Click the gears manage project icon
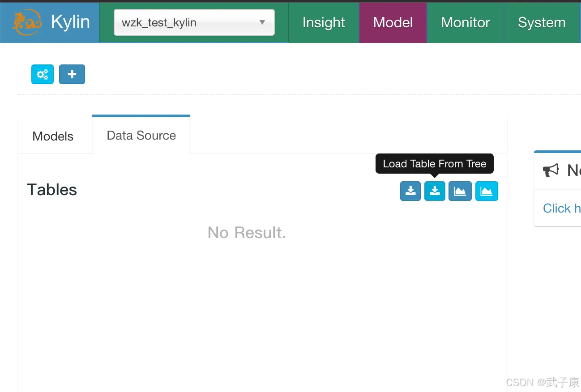581x392 pixels. (43, 74)
